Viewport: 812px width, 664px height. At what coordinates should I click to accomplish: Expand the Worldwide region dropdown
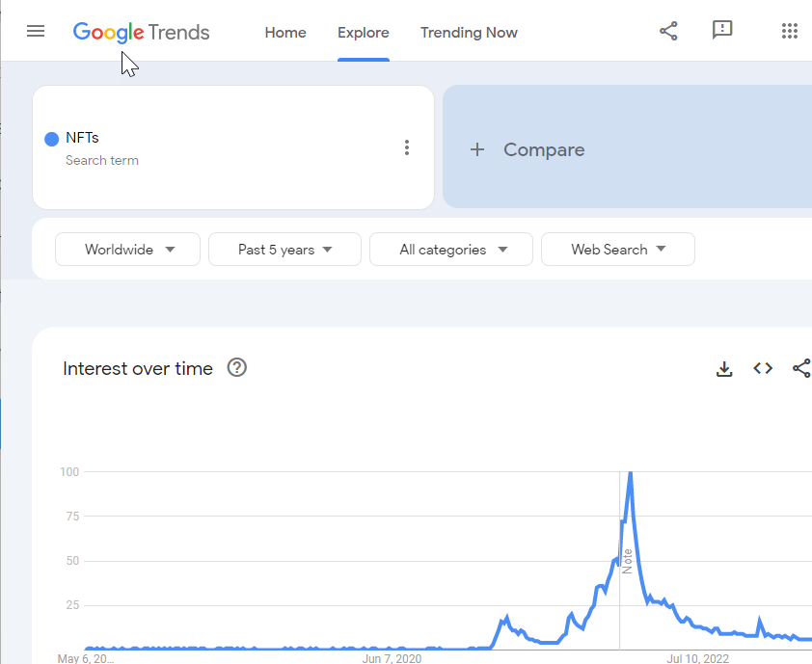[127, 250]
